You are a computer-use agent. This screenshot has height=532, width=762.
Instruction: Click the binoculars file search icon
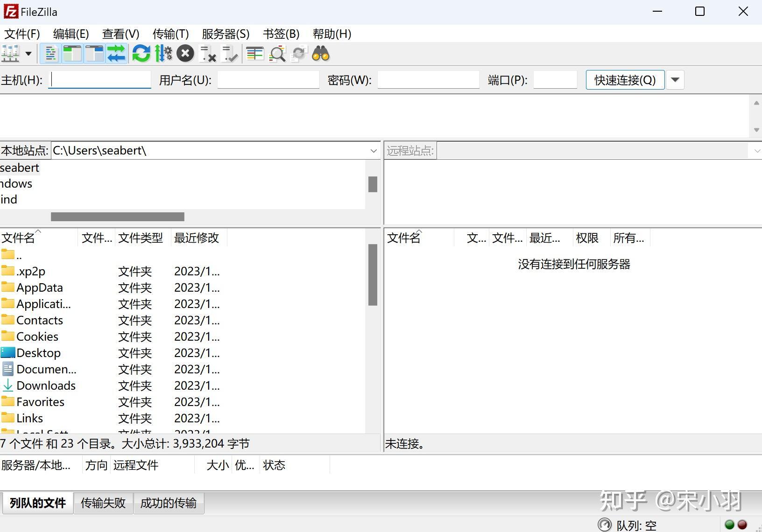click(x=321, y=54)
